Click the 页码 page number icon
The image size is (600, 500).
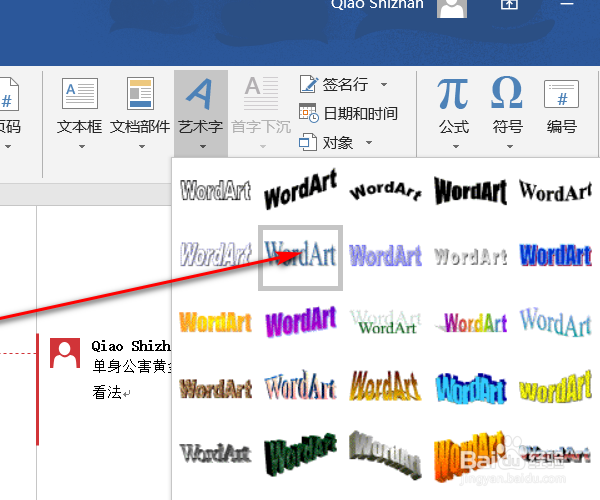pos(8,94)
